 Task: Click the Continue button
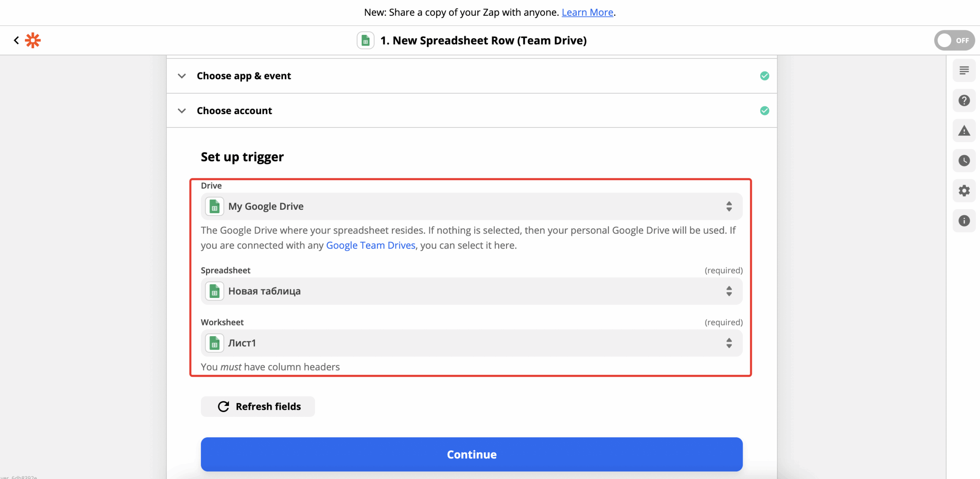tap(471, 454)
